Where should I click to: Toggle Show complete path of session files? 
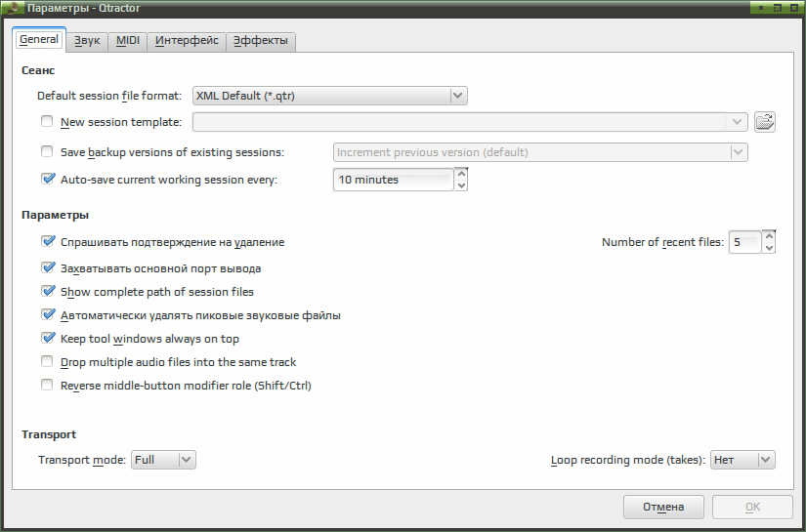click(x=48, y=291)
